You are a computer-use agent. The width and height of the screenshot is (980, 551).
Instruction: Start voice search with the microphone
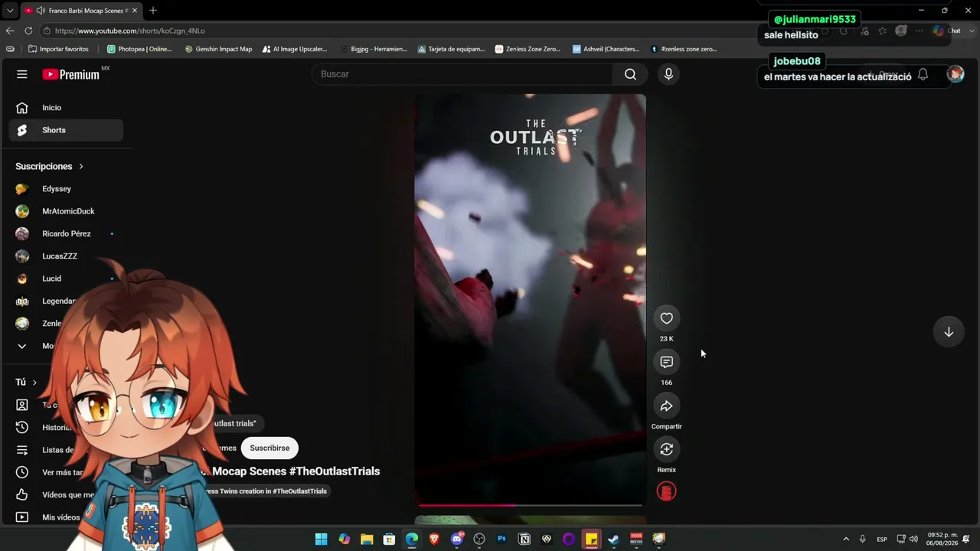[668, 74]
